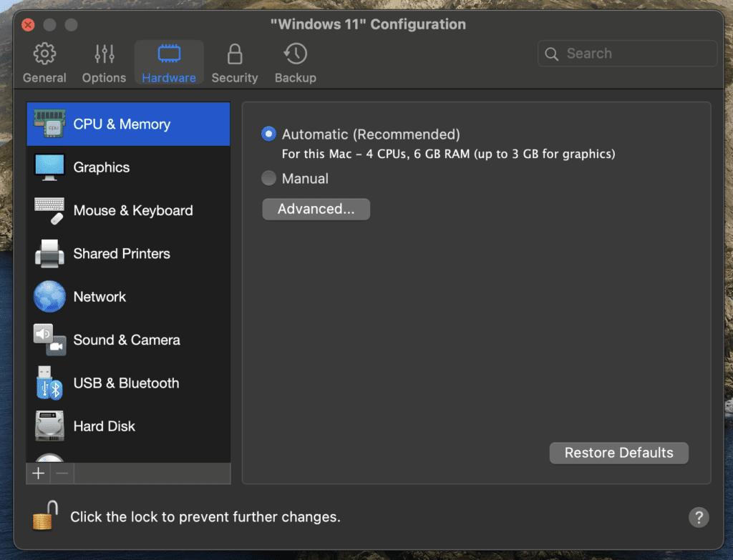733x560 pixels.
Task: Click 'Click the lock to prevent further changes' text
Action: (205, 517)
